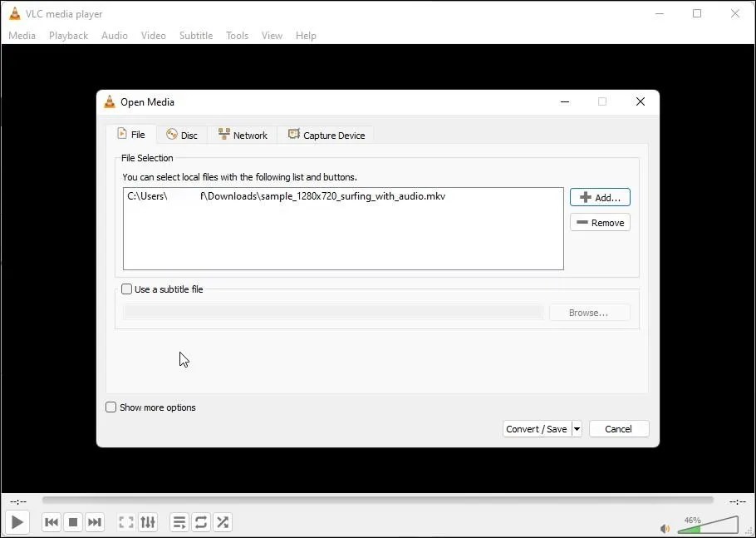The image size is (756, 538).
Task: Toggle fullscreen mode icon
Action: point(125,522)
